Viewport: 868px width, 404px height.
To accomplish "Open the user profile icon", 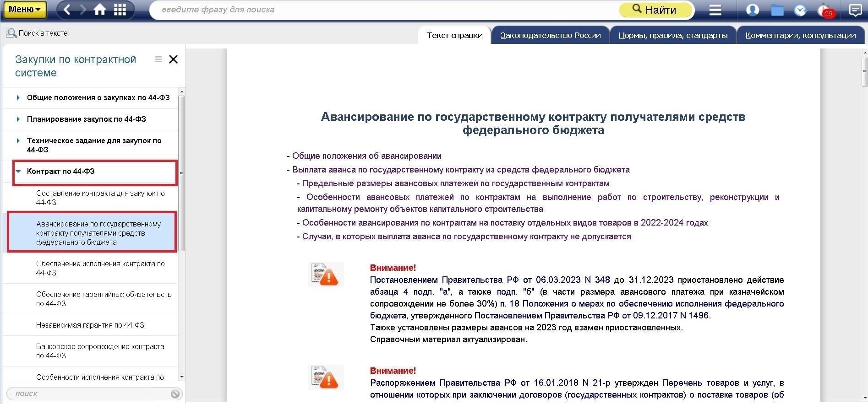I will (x=752, y=10).
